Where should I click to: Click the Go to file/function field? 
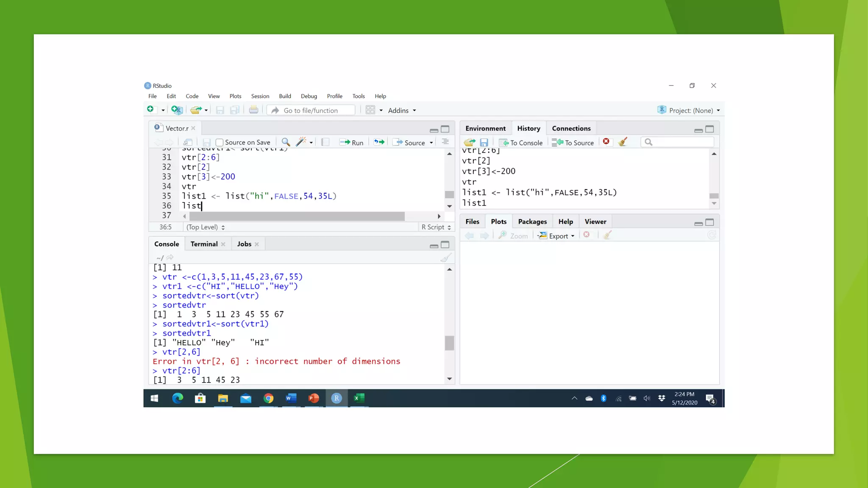coord(311,110)
